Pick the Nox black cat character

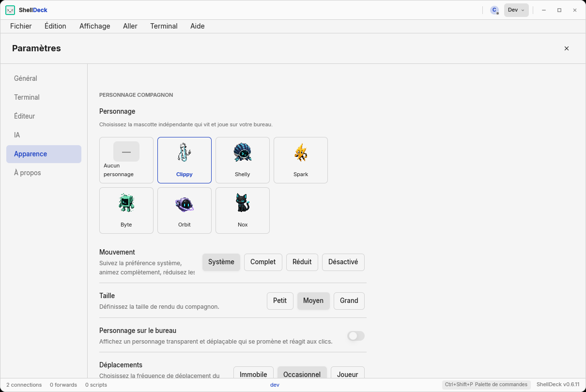243,211
